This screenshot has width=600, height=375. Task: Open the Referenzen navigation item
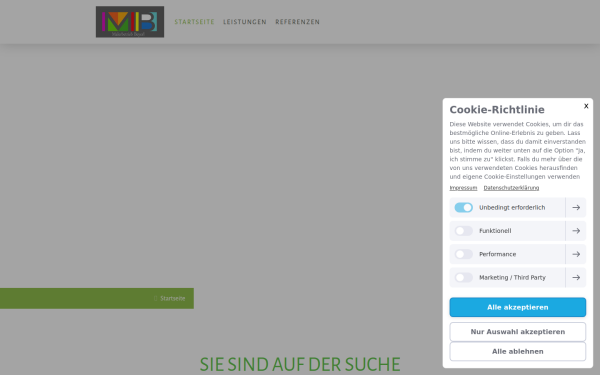pyautogui.click(x=297, y=22)
